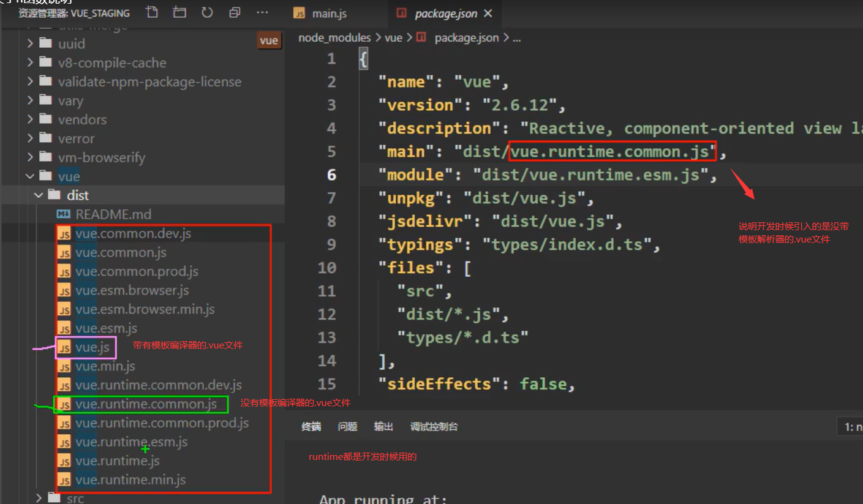Open the 问题 panel tab
Image resolution: width=863 pixels, height=504 pixels.
tap(347, 426)
